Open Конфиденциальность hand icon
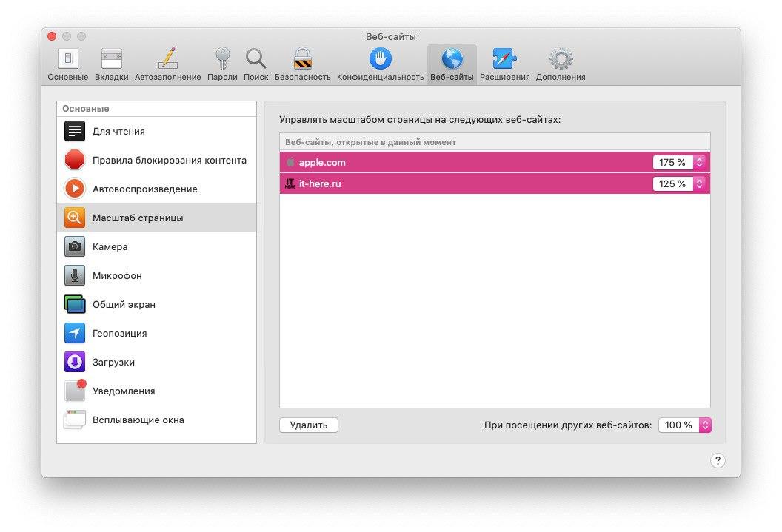The width and height of the screenshot is (782, 532). (380, 60)
